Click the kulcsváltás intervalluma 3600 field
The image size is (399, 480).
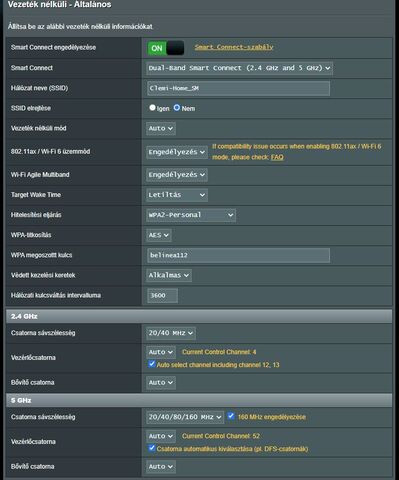(162, 296)
